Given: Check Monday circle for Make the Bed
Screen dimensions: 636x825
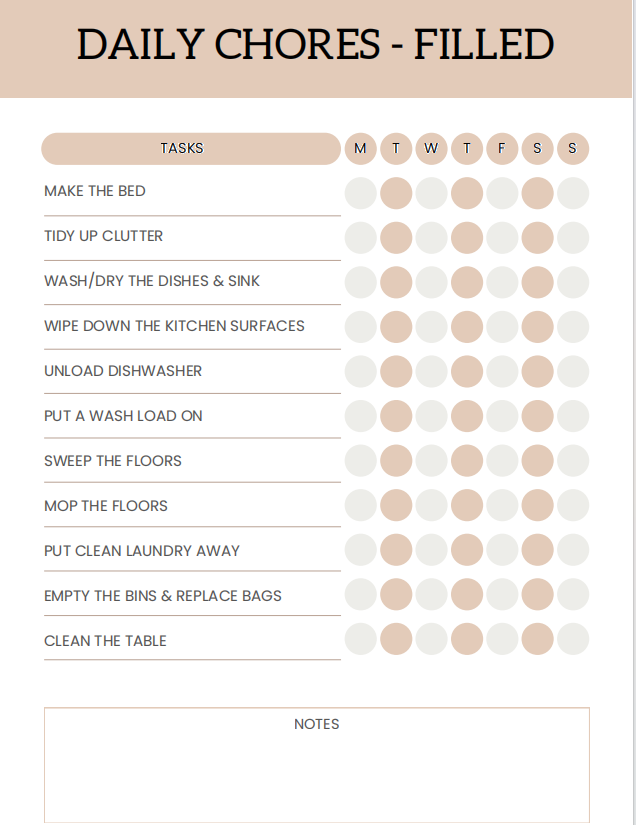Looking at the screenshot, I should tap(360, 193).
